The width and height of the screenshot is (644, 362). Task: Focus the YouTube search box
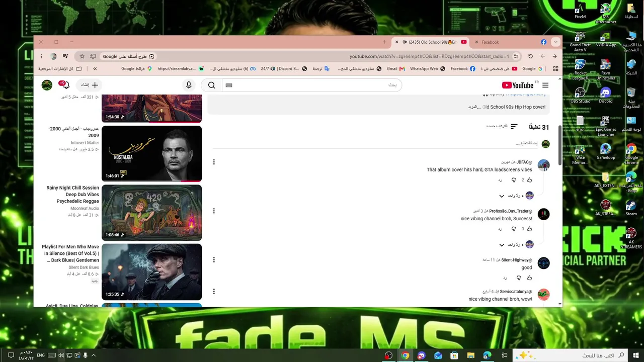point(312,85)
